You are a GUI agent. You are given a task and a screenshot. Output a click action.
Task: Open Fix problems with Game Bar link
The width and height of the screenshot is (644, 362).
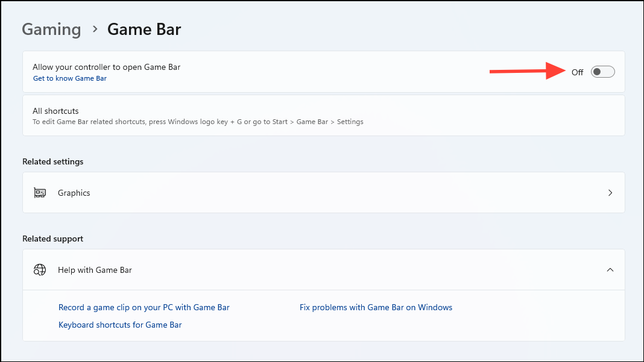pyautogui.click(x=376, y=307)
